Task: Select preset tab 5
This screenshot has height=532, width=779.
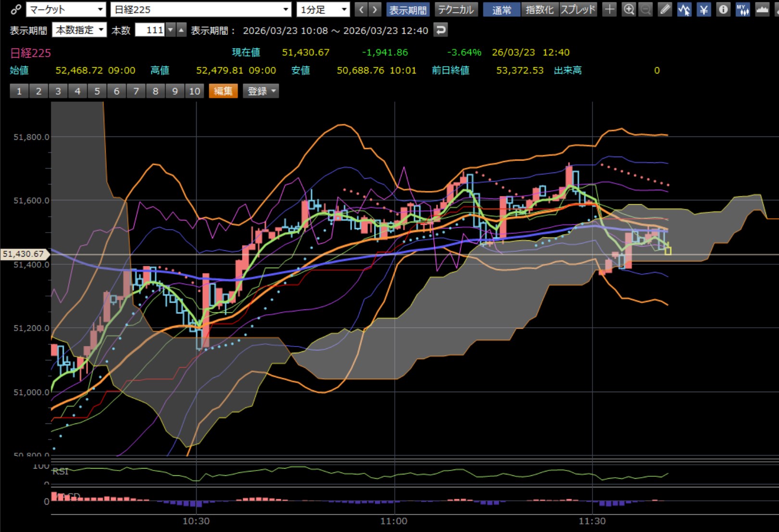Action: (97, 91)
